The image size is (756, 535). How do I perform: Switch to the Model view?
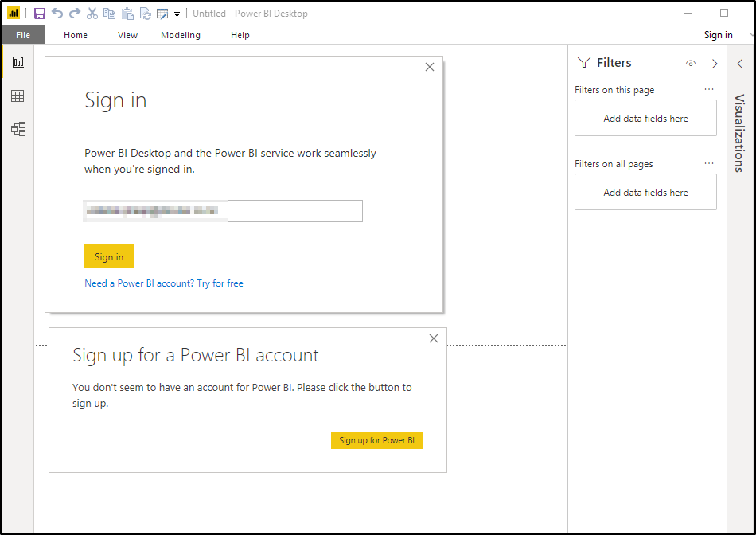click(18, 128)
